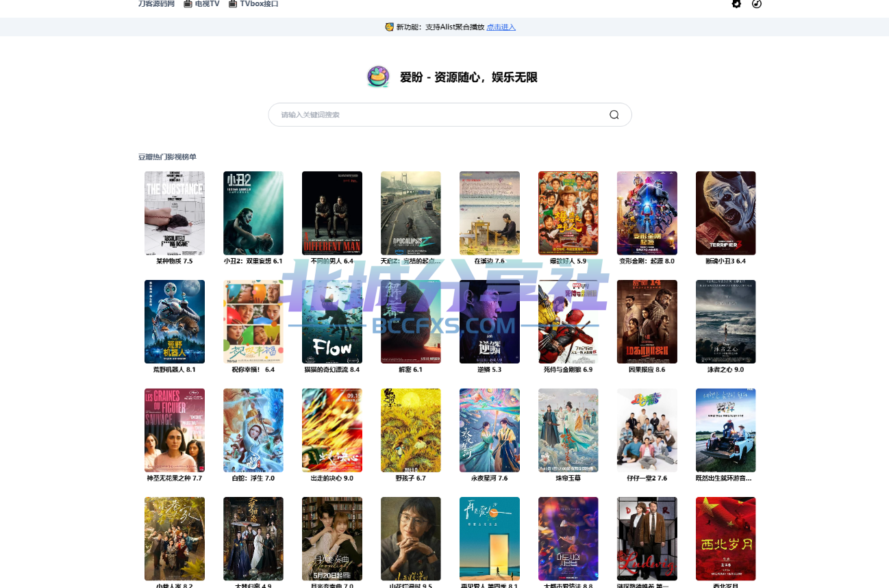The width and height of the screenshot is (889, 588).
Task: Select the 解密 6.1 title
Action: point(411,370)
